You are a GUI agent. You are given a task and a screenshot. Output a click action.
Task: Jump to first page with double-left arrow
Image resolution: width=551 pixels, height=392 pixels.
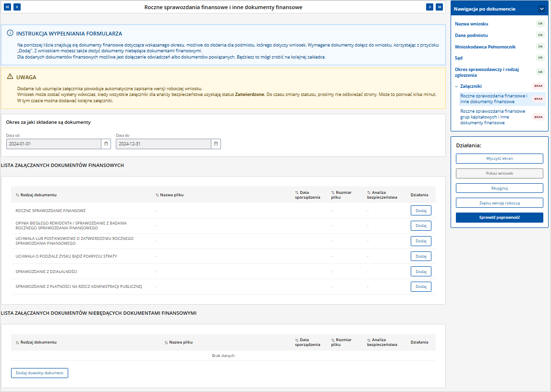(x=7, y=7)
